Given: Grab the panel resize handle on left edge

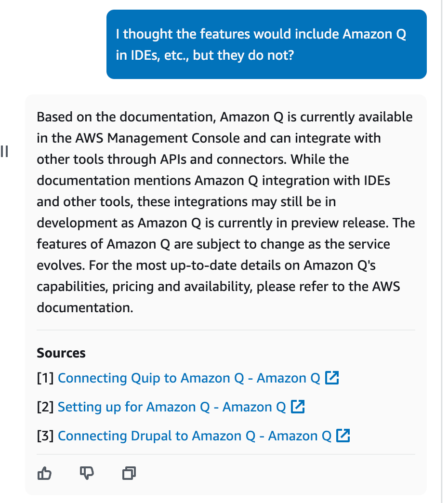Looking at the screenshot, I should tap(4, 151).
